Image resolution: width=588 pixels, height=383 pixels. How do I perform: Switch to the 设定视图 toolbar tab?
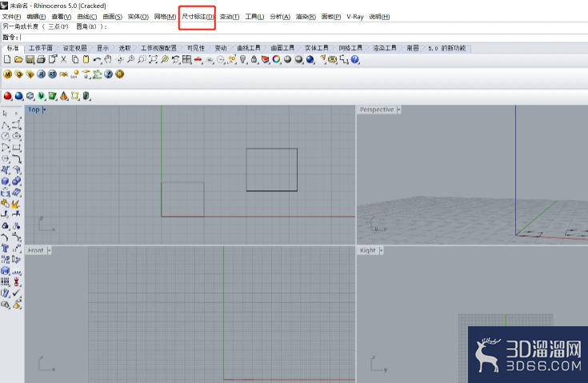(74, 48)
